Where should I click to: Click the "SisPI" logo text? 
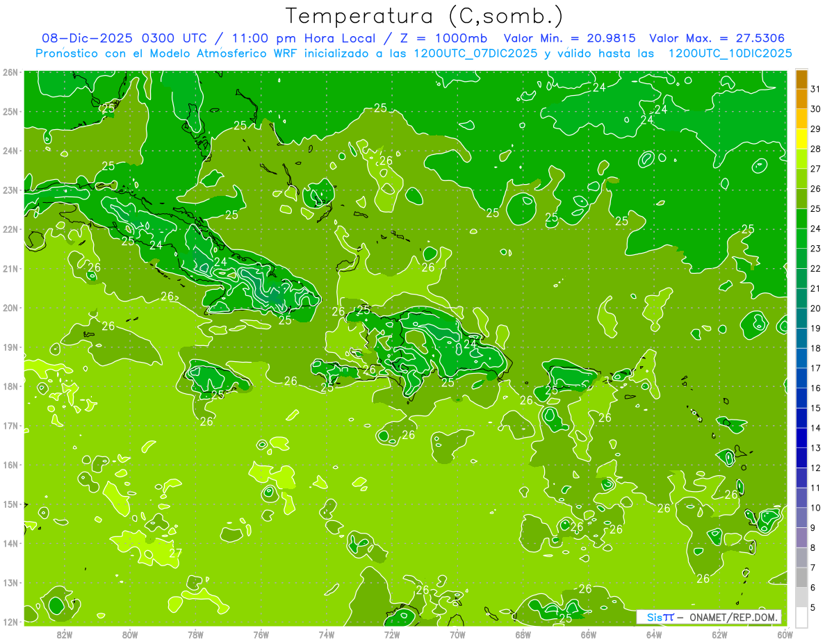pyautogui.click(x=660, y=618)
